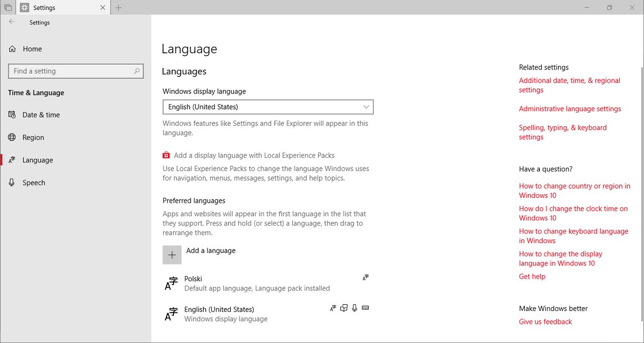This screenshot has width=644, height=343.
Task: Click the plus tile for Add a language
Action: click(x=172, y=255)
